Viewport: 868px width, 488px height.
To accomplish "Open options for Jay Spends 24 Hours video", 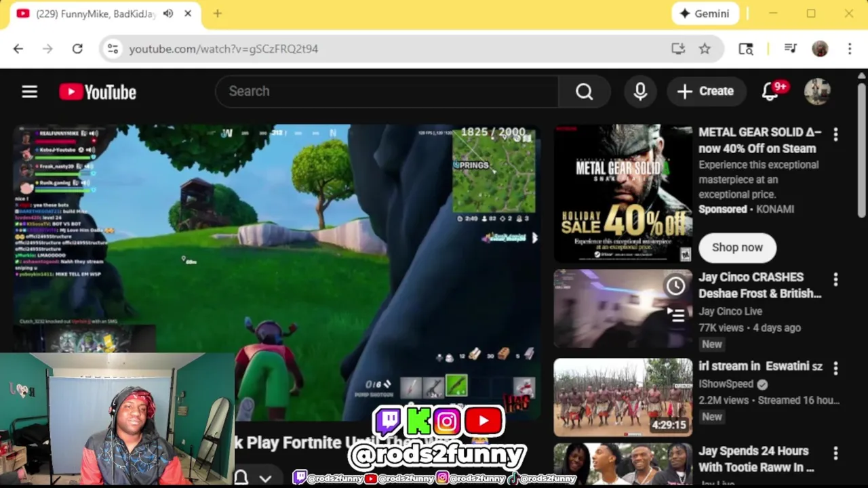I will pos(835,453).
